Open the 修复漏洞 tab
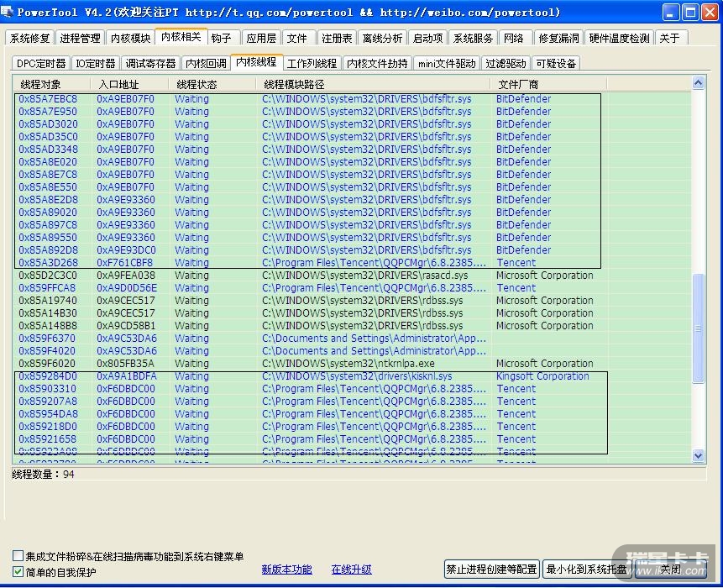The height and width of the screenshot is (588, 723). [559, 39]
